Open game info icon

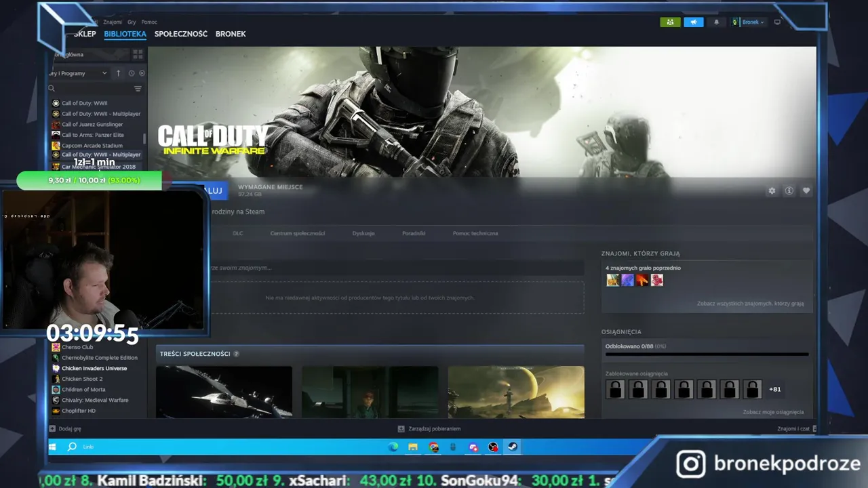pos(789,191)
